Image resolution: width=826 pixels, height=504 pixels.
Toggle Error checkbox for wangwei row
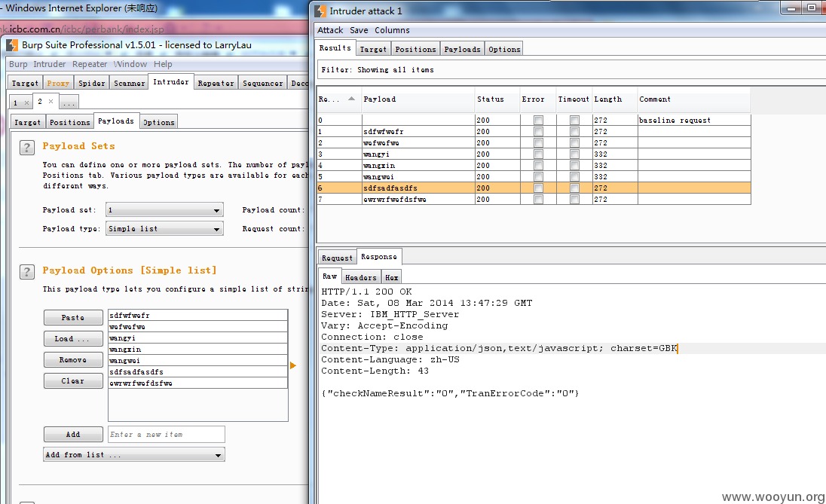click(x=538, y=177)
